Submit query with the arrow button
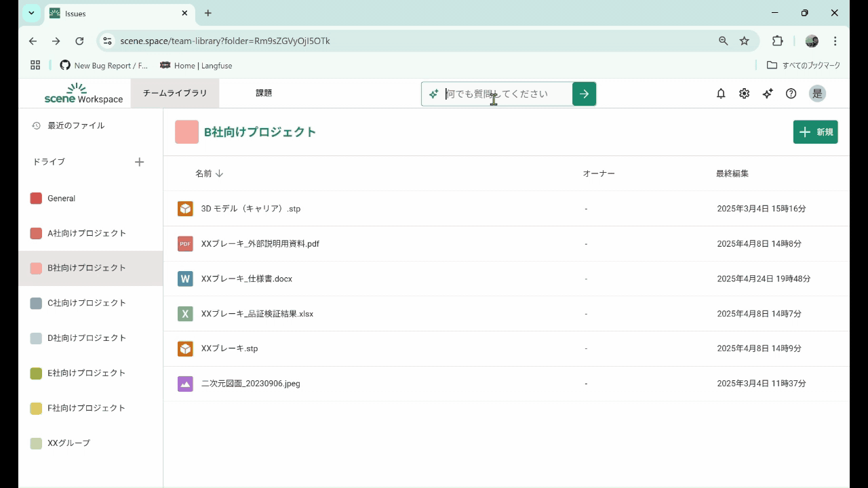 584,94
